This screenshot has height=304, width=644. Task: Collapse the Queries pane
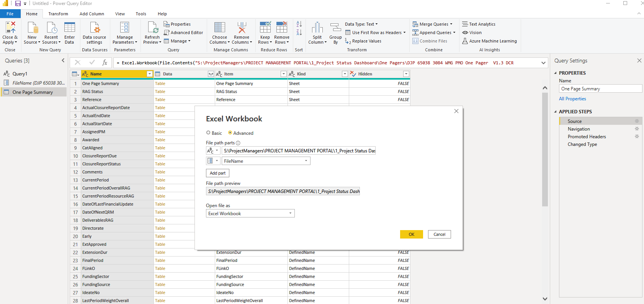(63, 60)
